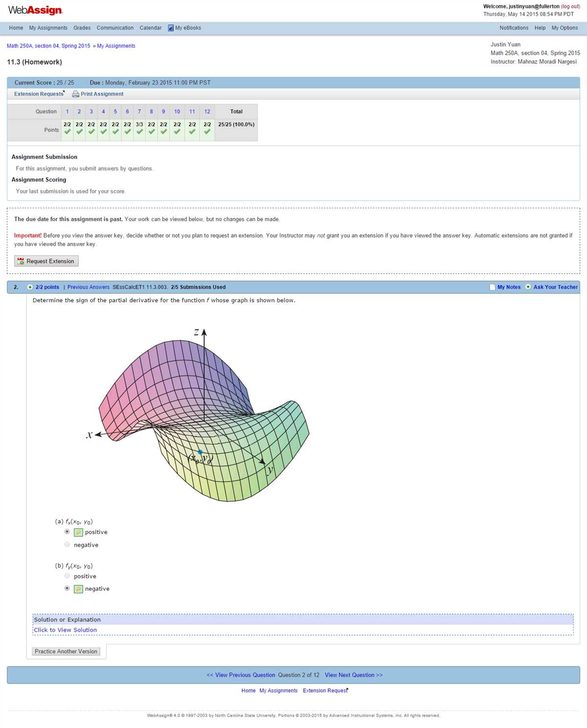Click the Request Extension button
The width and height of the screenshot is (587, 728).
[x=46, y=261]
